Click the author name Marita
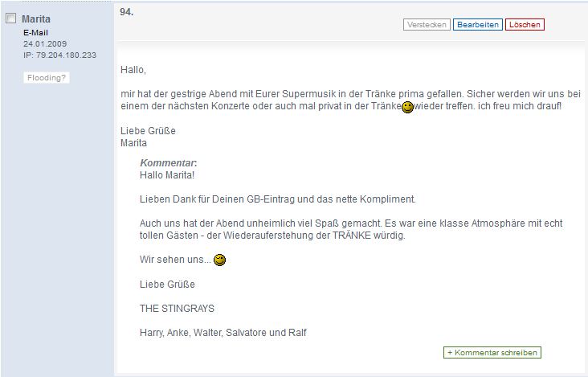 (x=36, y=18)
